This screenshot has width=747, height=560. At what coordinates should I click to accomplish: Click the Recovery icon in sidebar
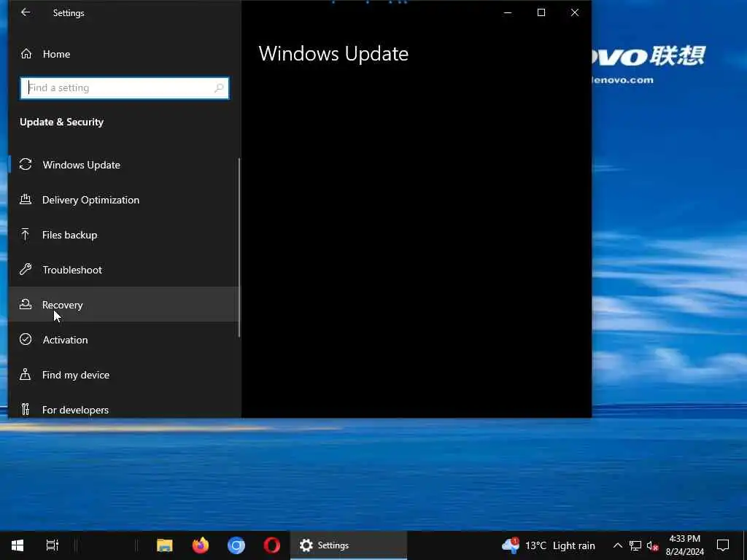pyautogui.click(x=26, y=304)
